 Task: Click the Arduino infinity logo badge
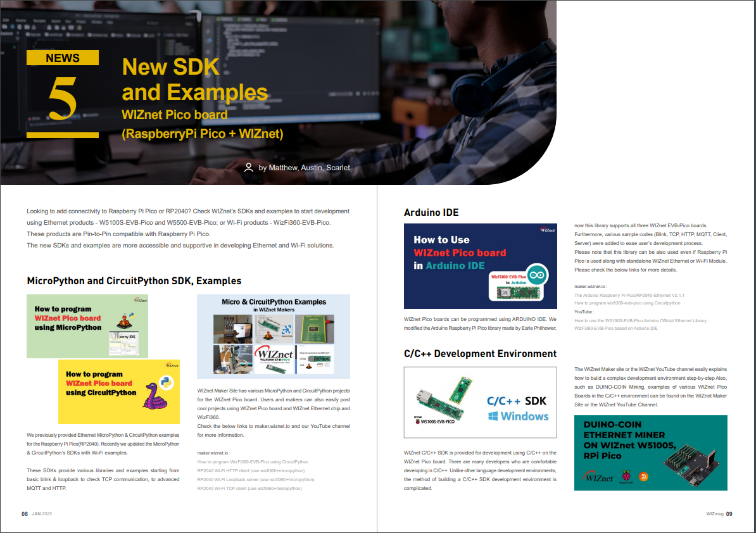pyautogui.click(x=537, y=275)
